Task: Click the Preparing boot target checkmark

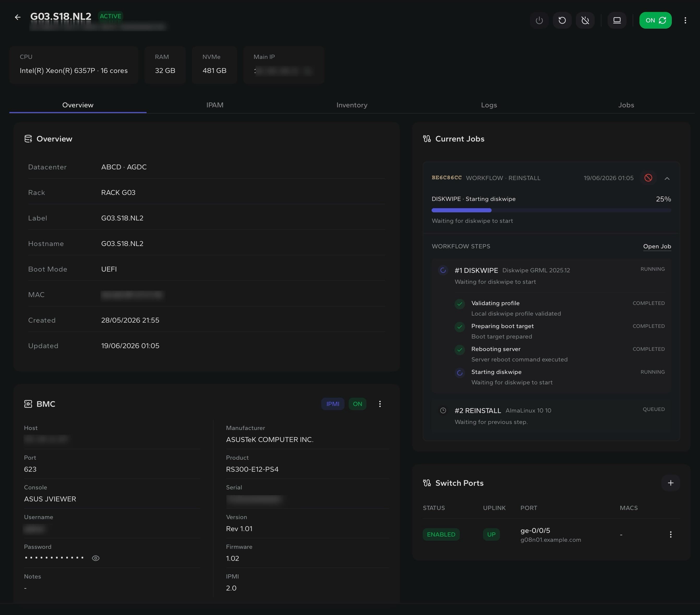Action: point(460,327)
